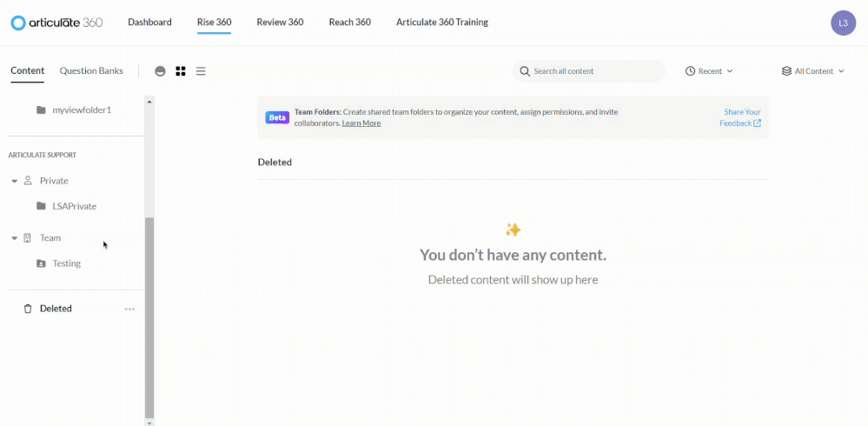
Task: Follow the Learn More link
Action: pos(361,123)
